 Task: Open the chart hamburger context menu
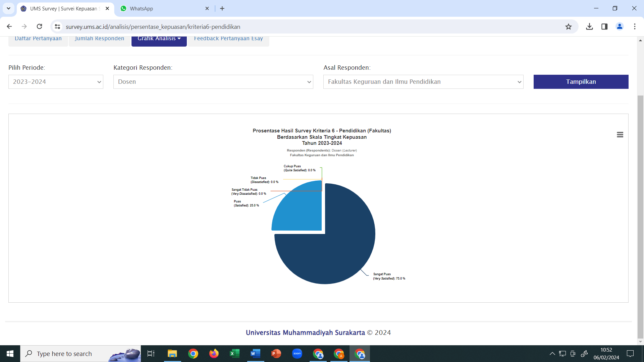pyautogui.click(x=620, y=135)
